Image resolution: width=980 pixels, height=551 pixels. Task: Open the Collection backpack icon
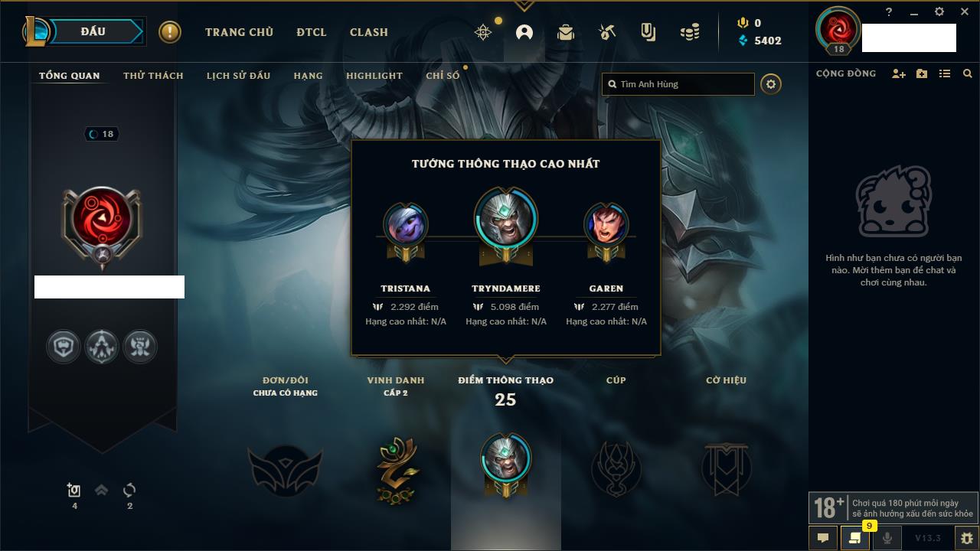pyautogui.click(x=566, y=32)
